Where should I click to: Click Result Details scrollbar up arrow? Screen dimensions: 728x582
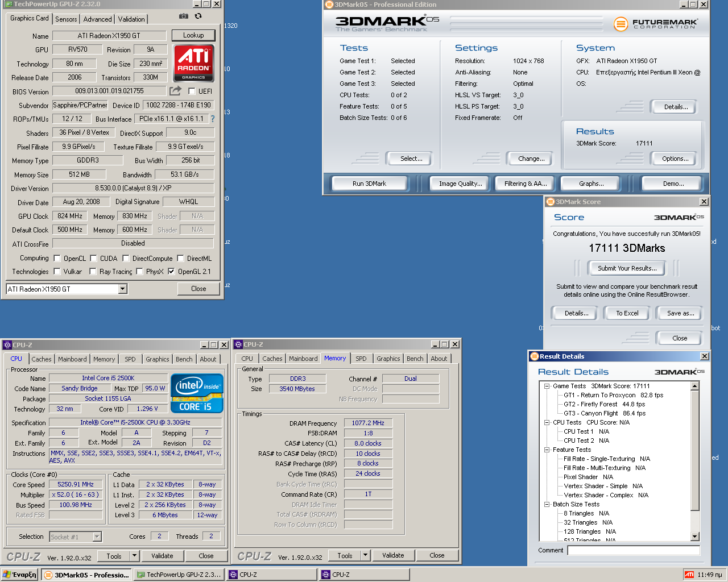click(694, 386)
